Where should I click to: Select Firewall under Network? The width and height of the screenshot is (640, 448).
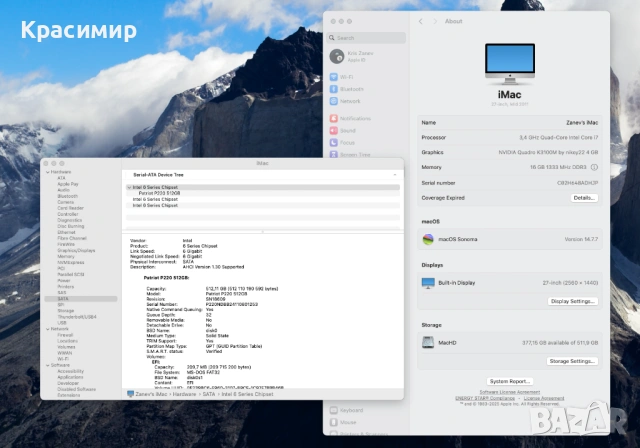pyautogui.click(x=65, y=335)
